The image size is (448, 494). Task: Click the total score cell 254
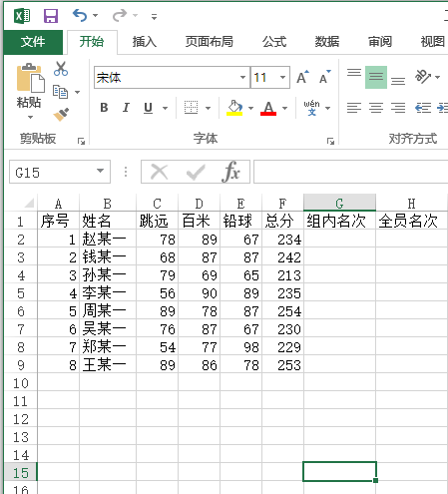[282, 310]
